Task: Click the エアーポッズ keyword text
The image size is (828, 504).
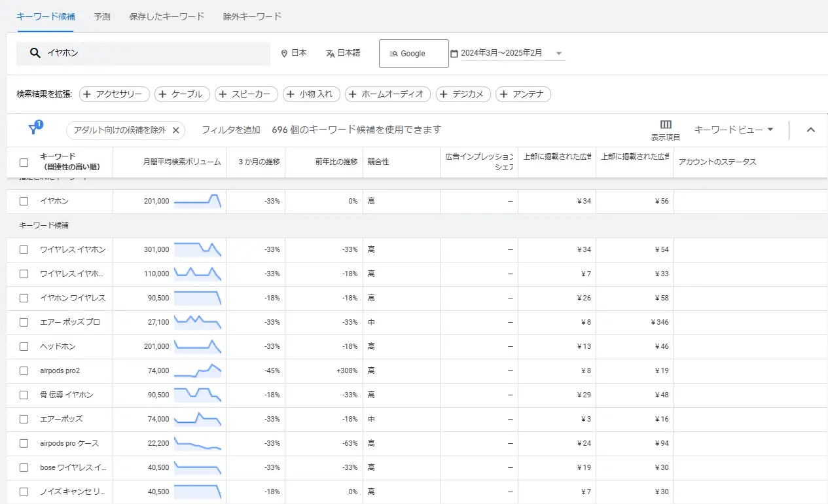Action: [x=61, y=419]
